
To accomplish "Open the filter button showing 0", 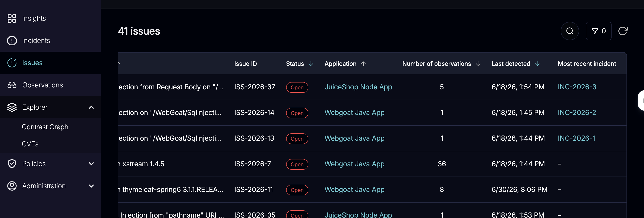I will pyautogui.click(x=599, y=31).
